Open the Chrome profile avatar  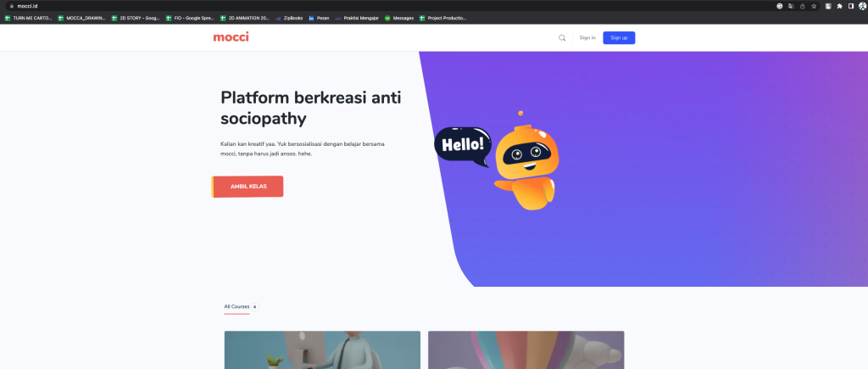coord(862,6)
